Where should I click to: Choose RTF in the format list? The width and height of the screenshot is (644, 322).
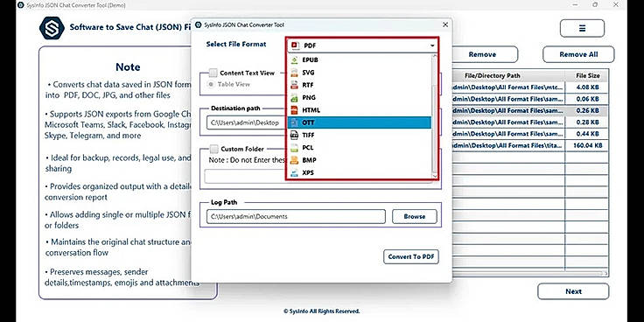click(x=360, y=85)
